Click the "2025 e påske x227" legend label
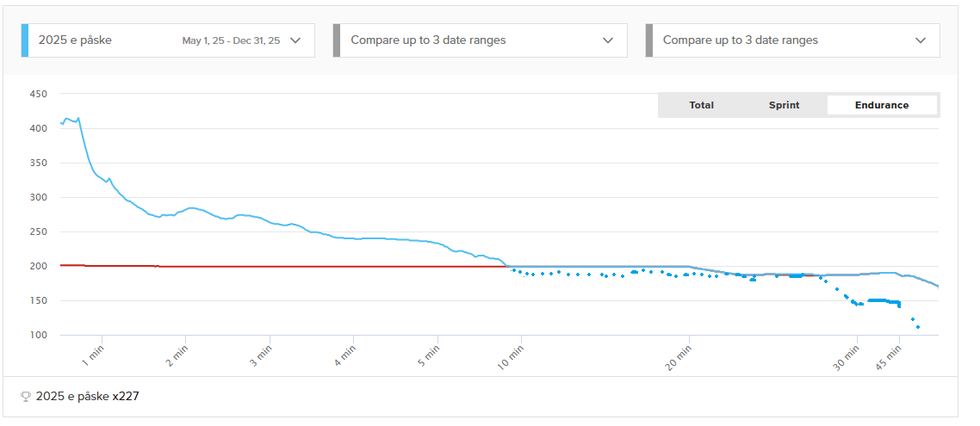Viewport: 980px width, 426px height. tap(87, 397)
